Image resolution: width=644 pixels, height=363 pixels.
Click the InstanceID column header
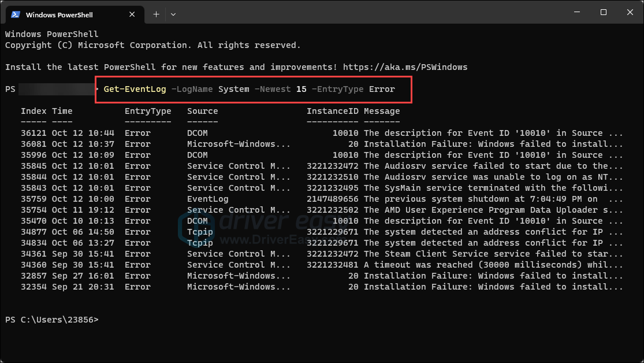coord(332,111)
